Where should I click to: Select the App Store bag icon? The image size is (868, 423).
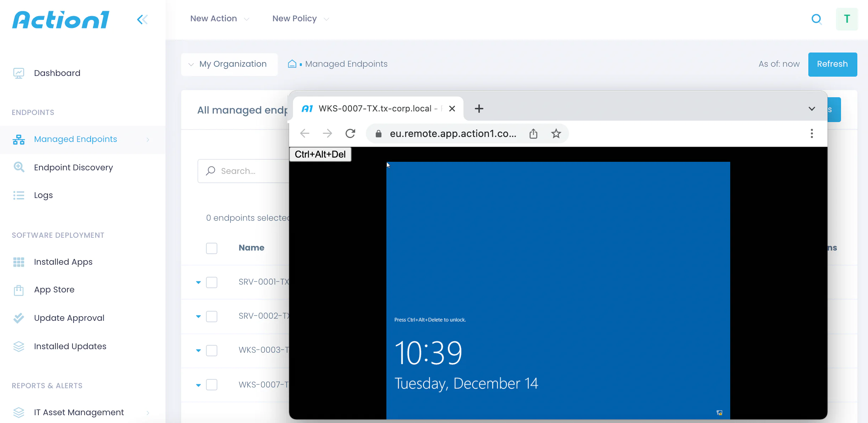coord(18,290)
